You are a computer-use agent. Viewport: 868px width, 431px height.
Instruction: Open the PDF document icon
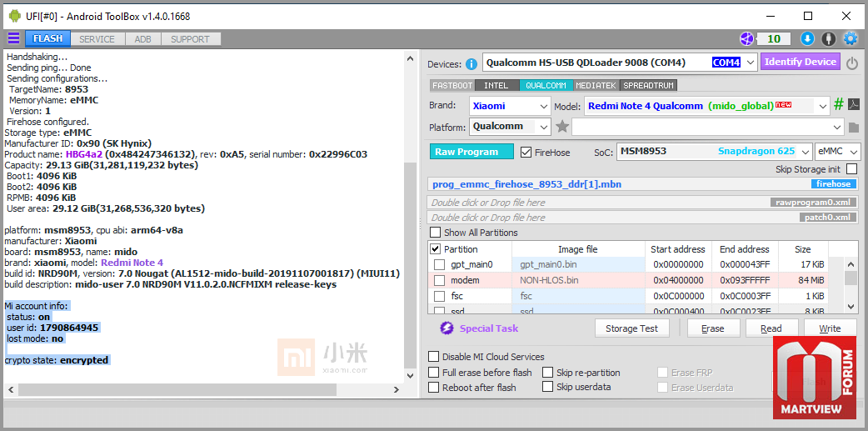click(854, 105)
